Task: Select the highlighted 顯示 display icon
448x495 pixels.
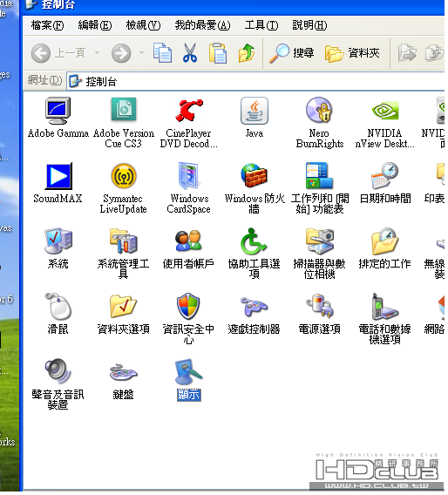Action: point(189,372)
